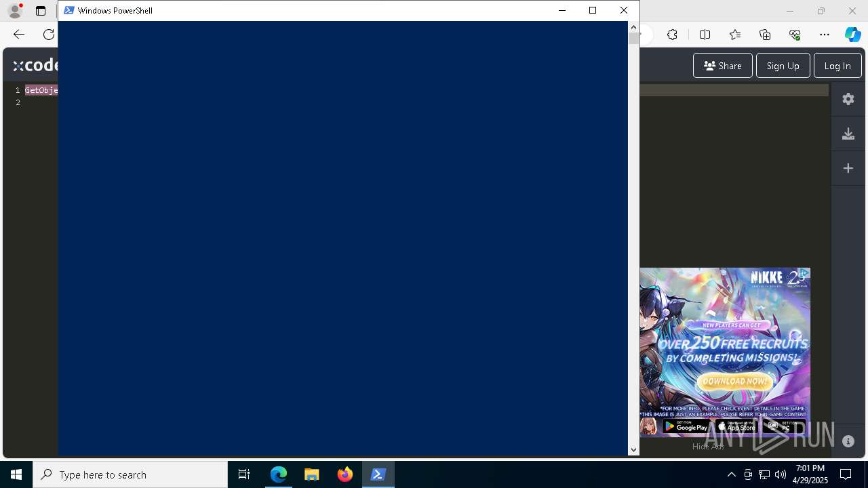
Task: Click PowerShell scrollbar up arrow
Action: [633, 27]
